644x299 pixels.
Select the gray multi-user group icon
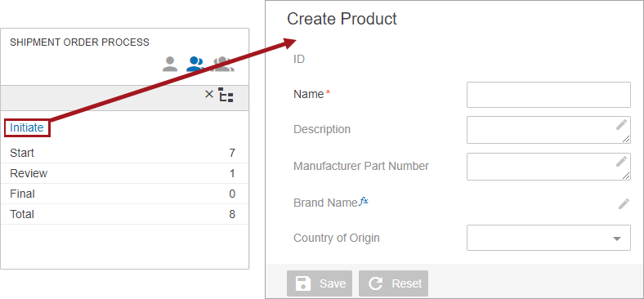tap(223, 64)
